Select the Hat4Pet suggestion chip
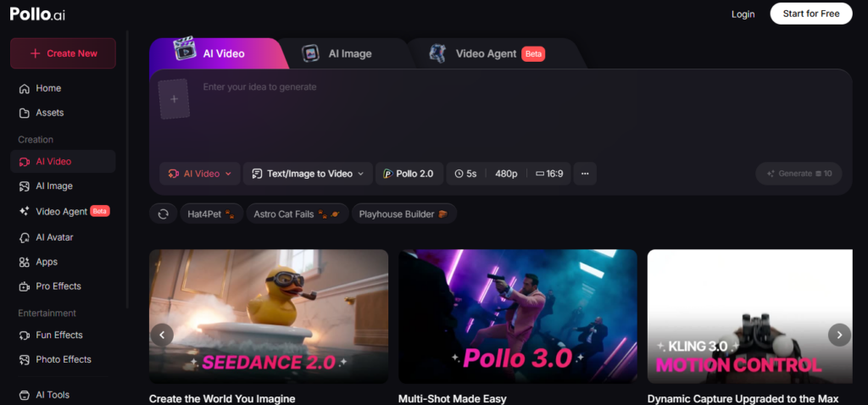Screen dimensions: 868x405 click(x=211, y=214)
